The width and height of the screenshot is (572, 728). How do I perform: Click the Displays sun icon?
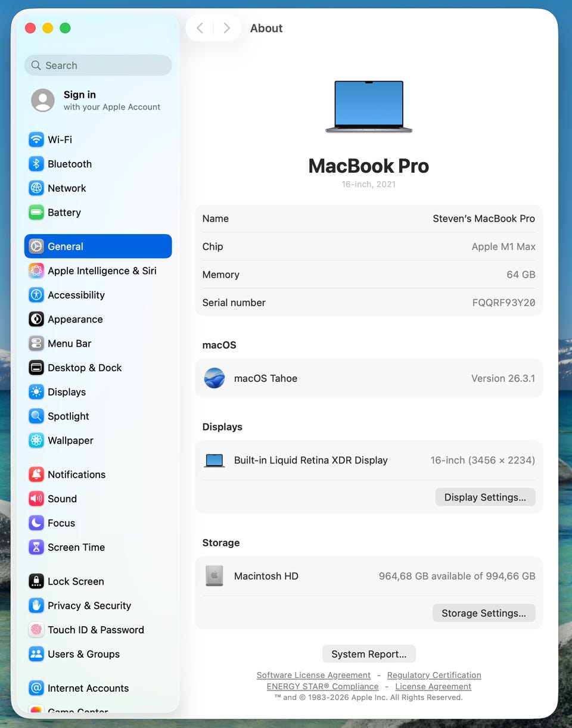(36, 392)
